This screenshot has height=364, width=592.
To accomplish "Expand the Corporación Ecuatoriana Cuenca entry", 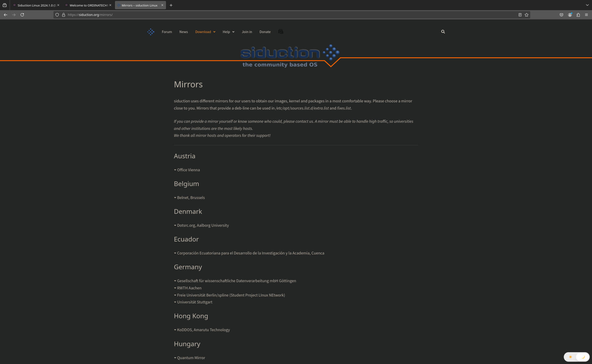I will point(249,253).
